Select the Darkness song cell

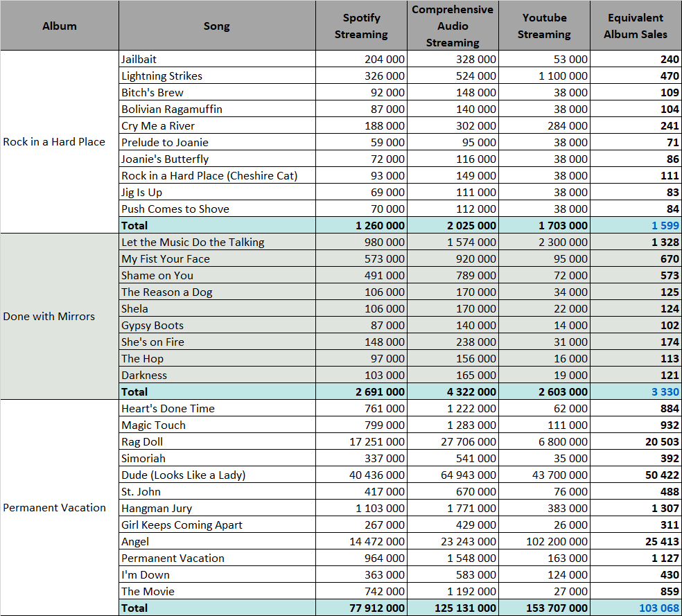pos(217,375)
